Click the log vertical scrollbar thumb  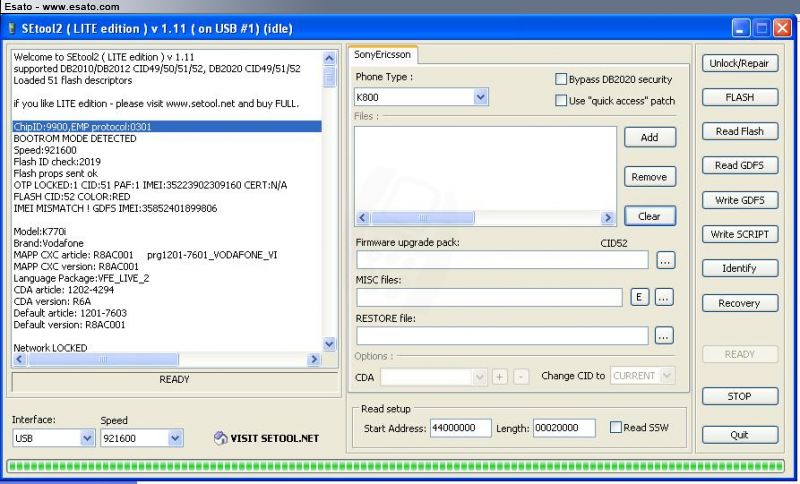point(329,77)
